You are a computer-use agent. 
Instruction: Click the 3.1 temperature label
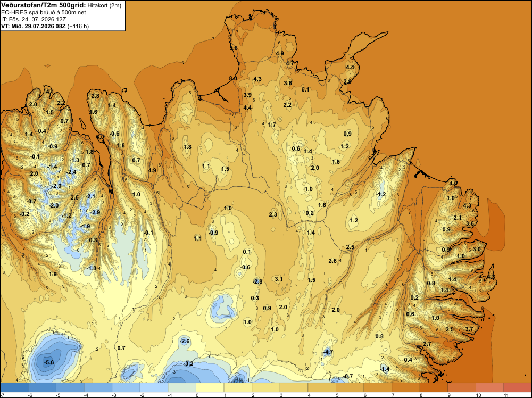click(x=279, y=279)
